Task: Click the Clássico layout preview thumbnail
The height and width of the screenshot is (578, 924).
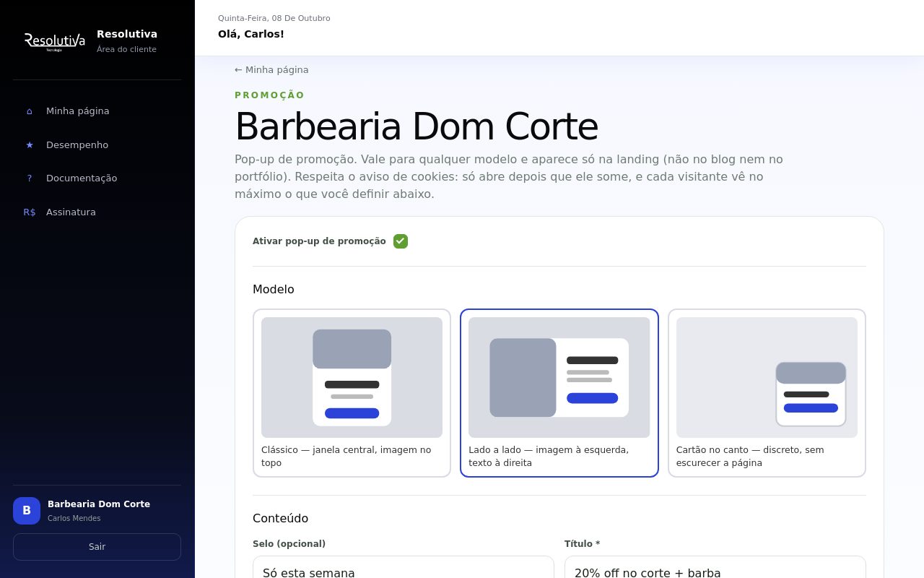Action: (x=352, y=377)
